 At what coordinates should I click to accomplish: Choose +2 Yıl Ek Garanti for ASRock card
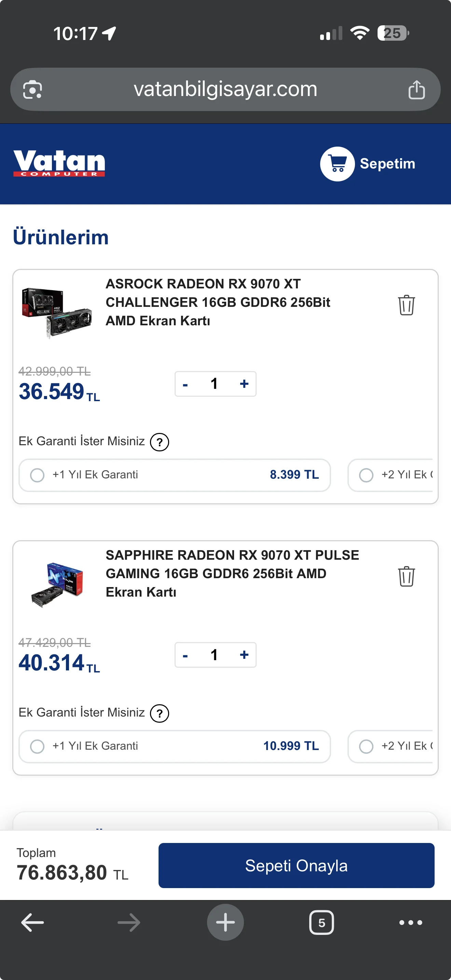390,475
